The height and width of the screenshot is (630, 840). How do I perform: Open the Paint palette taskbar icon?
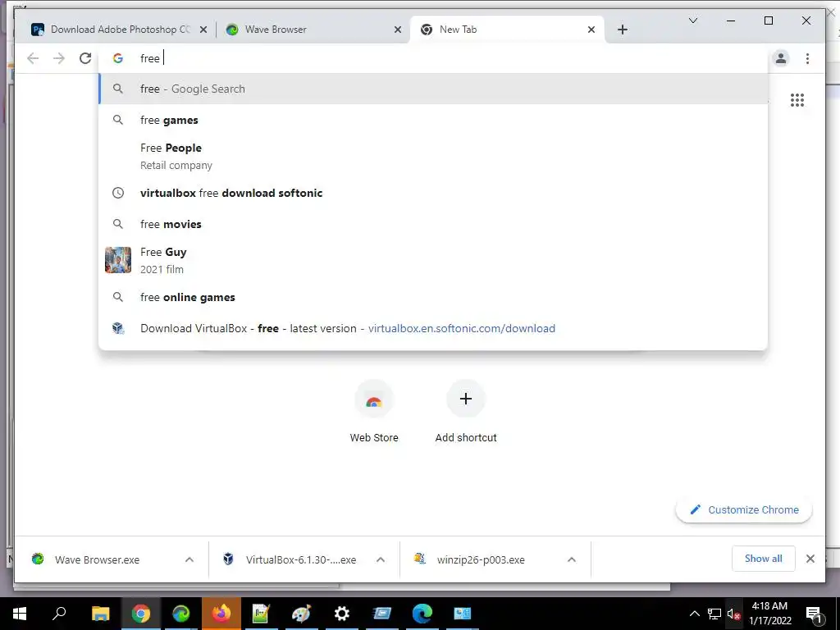click(301, 614)
